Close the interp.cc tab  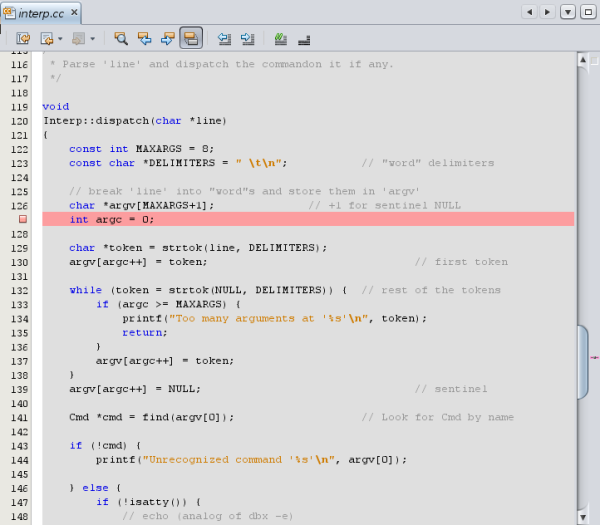(x=74, y=13)
